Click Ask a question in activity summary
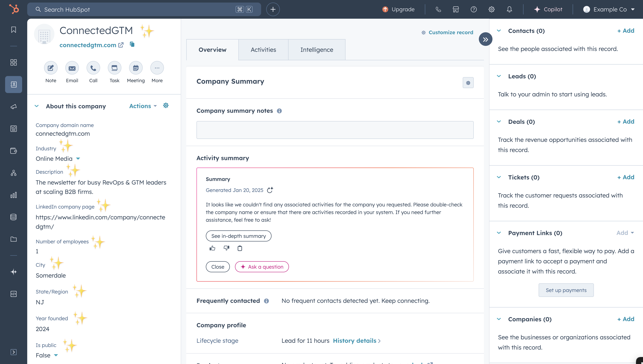This screenshot has height=364, width=643. click(262, 267)
